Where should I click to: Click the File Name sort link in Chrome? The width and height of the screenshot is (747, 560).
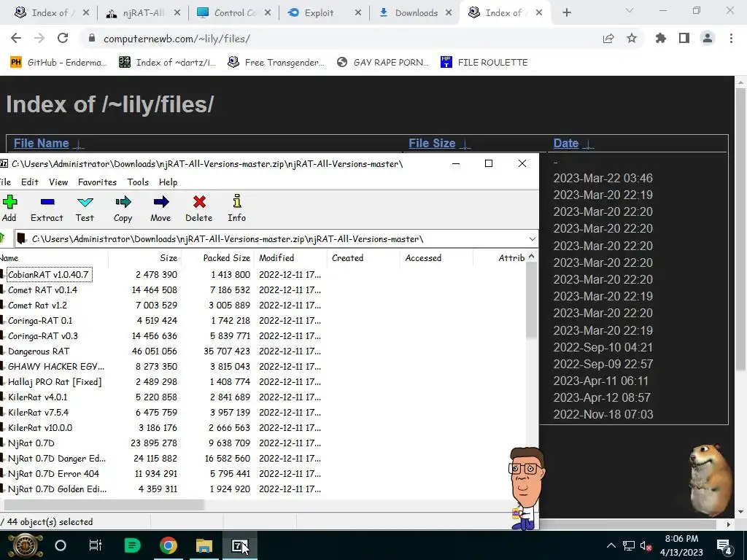click(41, 144)
